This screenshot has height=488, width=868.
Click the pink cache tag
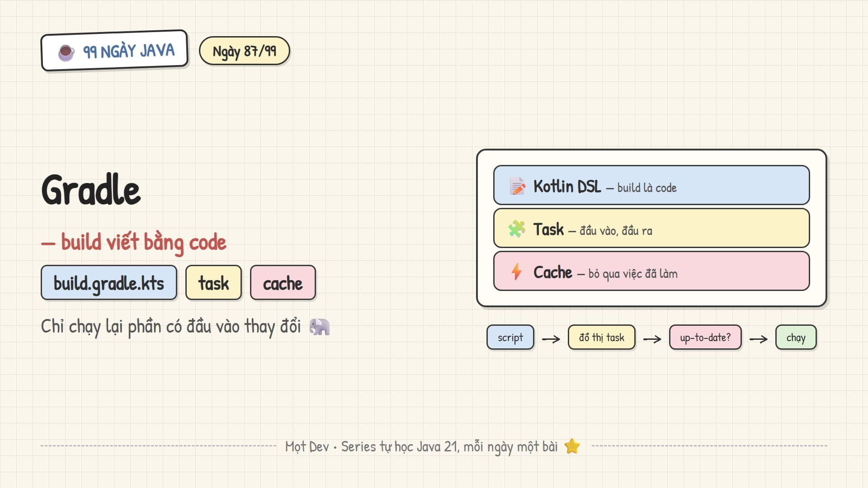283,283
